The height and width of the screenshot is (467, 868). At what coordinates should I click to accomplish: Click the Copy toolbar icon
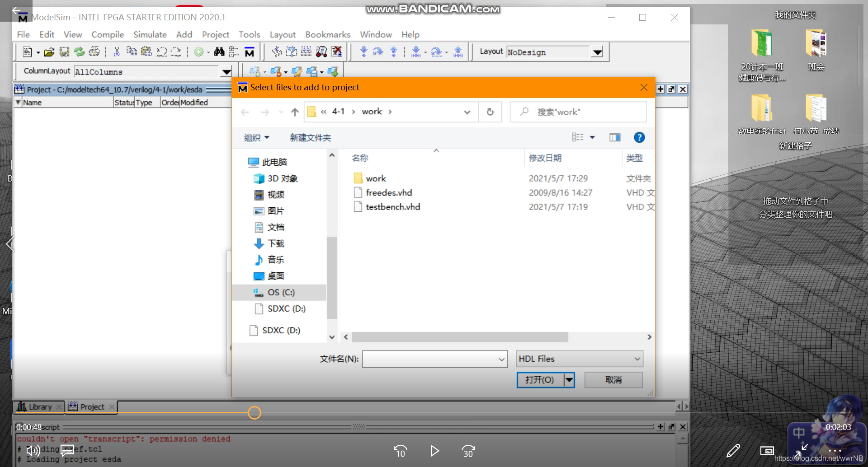click(132, 52)
